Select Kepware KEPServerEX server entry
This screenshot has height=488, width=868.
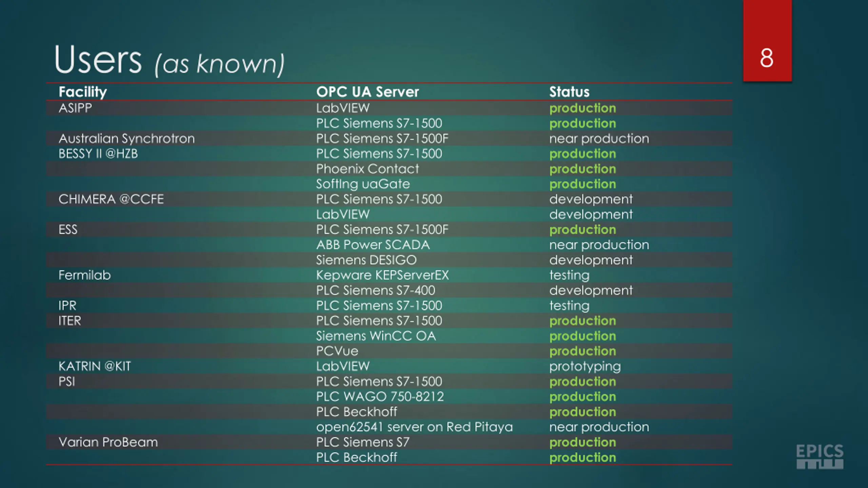(382, 275)
